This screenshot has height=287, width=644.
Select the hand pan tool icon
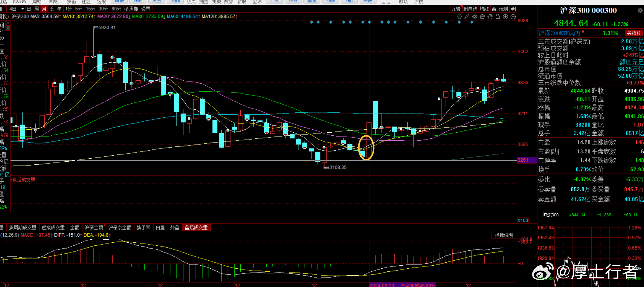(x=490, y=17)
